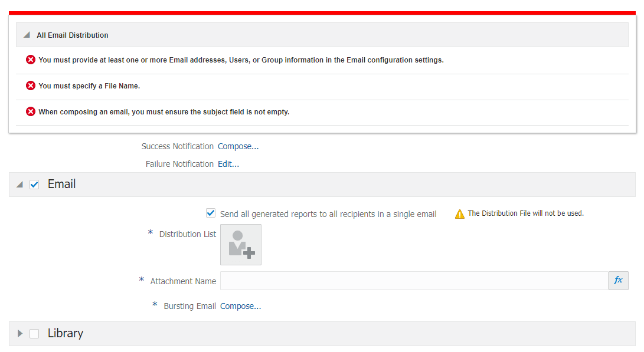Click the empty subject field error icon
The image size is (644, 352).
point(31,111)
